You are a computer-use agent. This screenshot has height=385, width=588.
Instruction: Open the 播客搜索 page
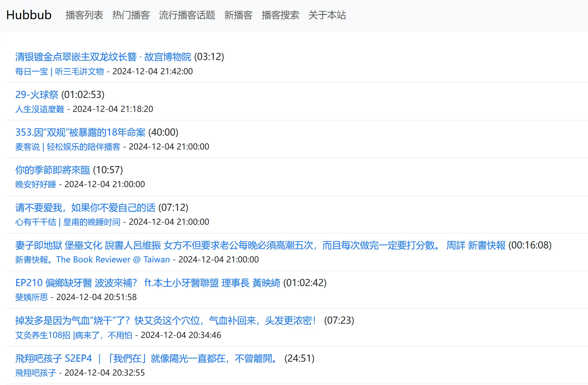280,15
